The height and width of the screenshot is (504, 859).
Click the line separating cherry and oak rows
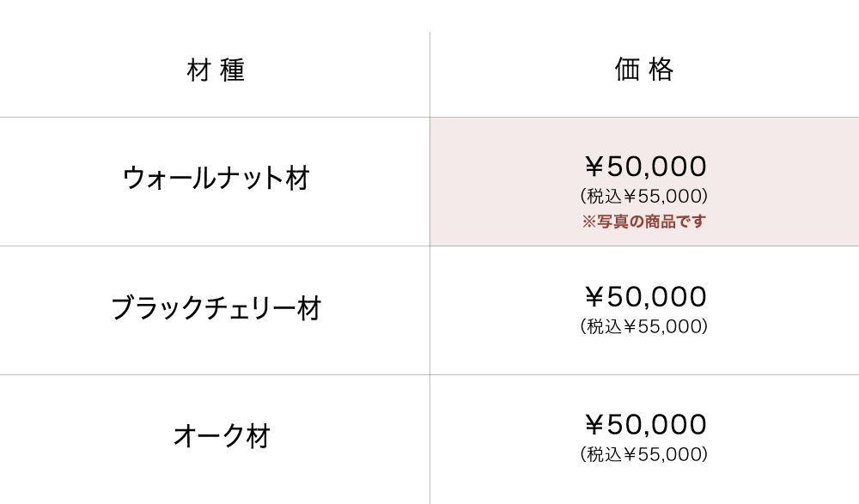tap(215, 375)
